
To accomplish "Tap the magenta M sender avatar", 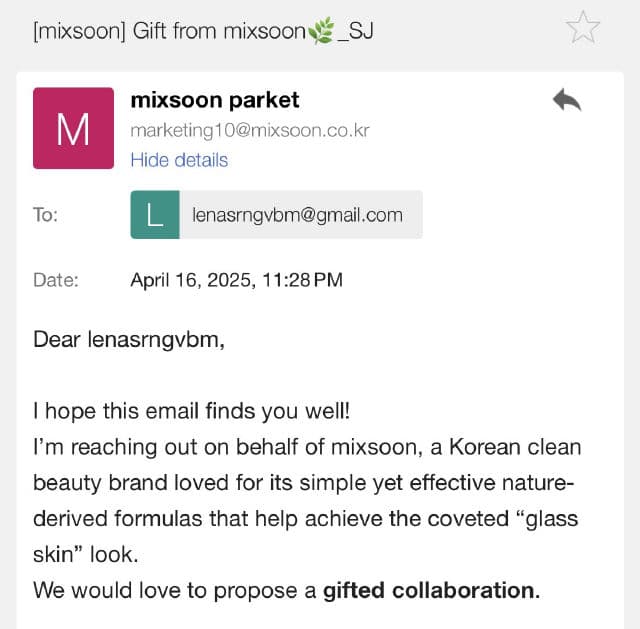I will [x=73, y=128].
